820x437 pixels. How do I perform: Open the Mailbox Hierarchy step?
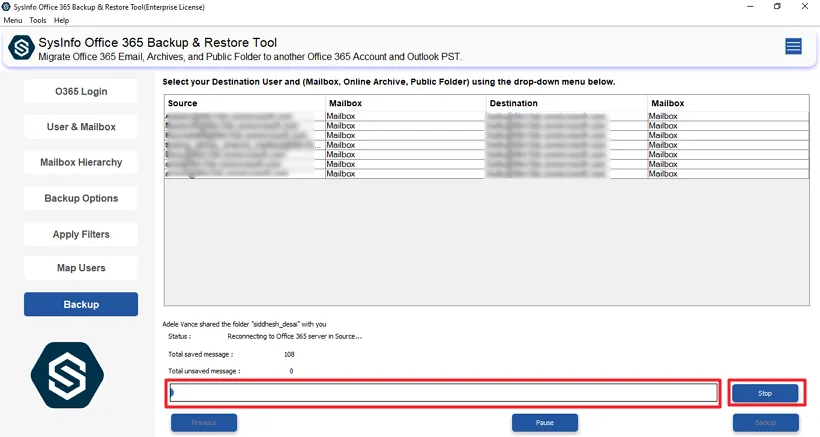point(81,163)
